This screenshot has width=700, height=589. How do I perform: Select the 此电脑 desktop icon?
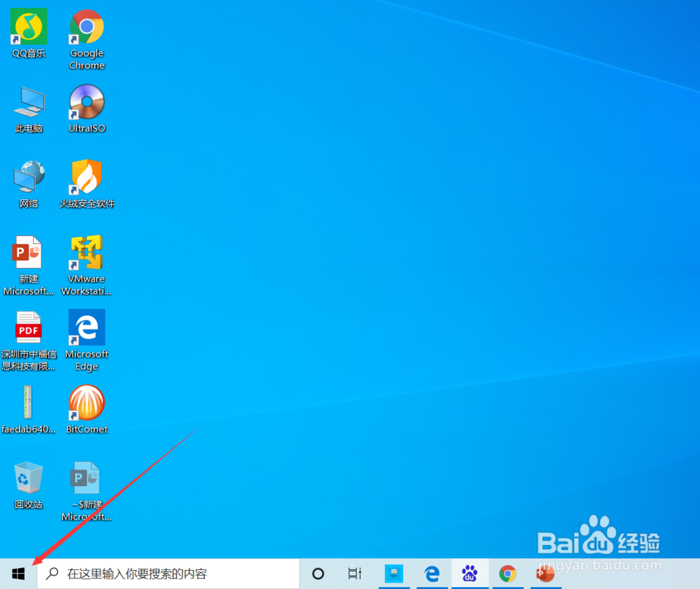tap(29, 109)
